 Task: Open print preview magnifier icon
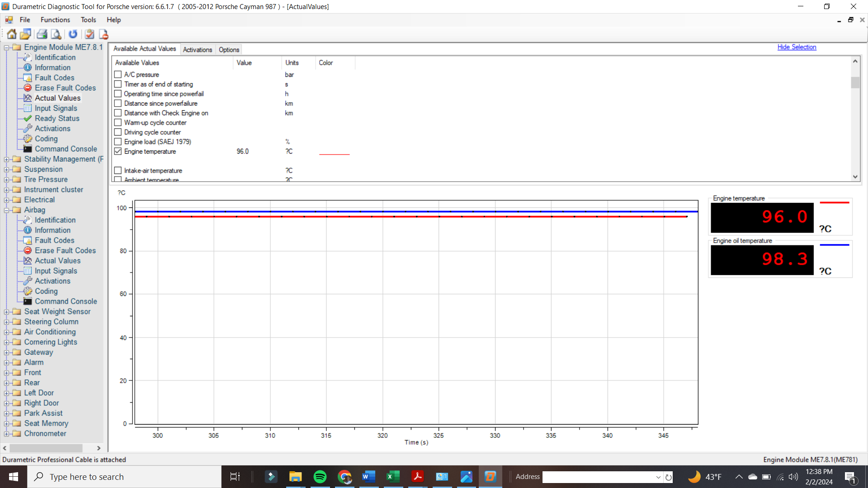(56, 34)
